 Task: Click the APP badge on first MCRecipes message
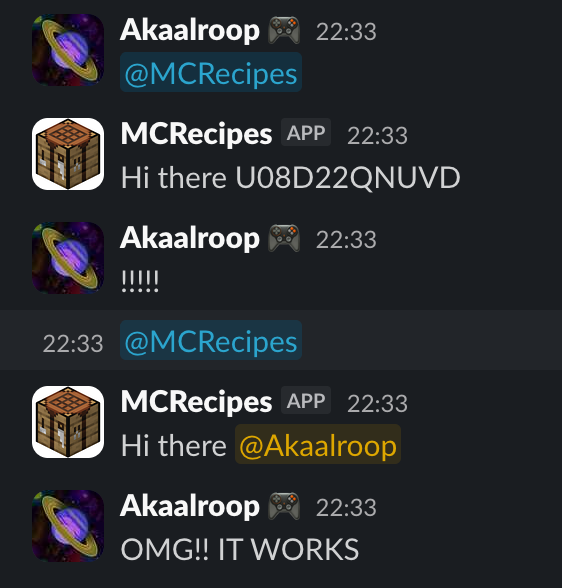click(x=306, y=132)
